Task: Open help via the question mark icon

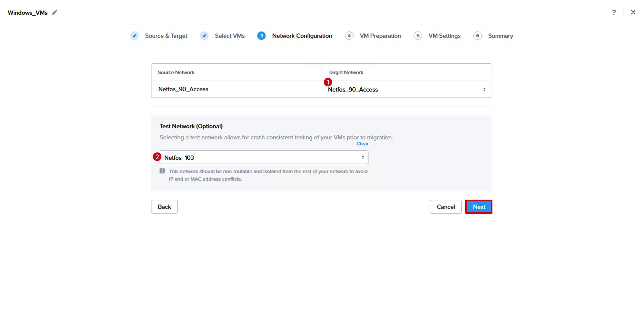Action: pyautogui.click(x=614, y=12)
